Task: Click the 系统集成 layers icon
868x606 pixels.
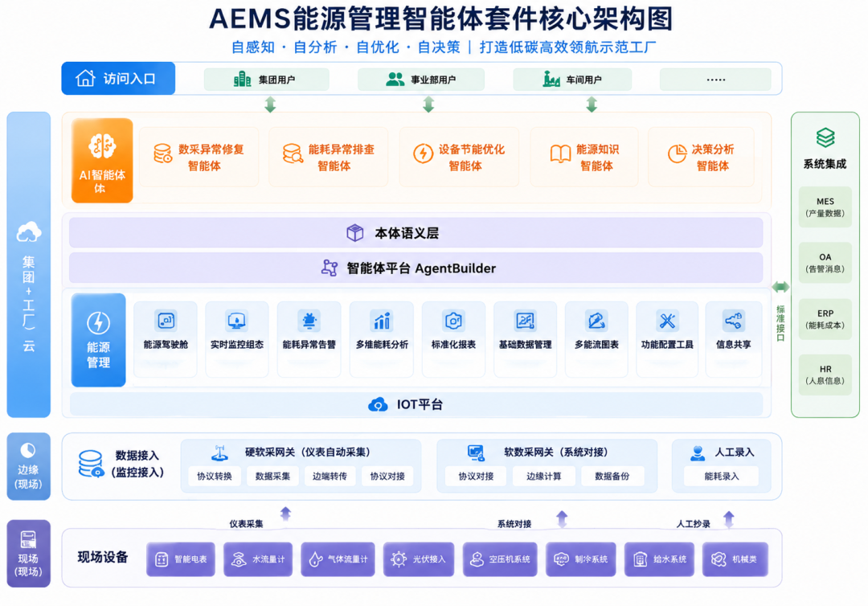Action: (825, 137)
